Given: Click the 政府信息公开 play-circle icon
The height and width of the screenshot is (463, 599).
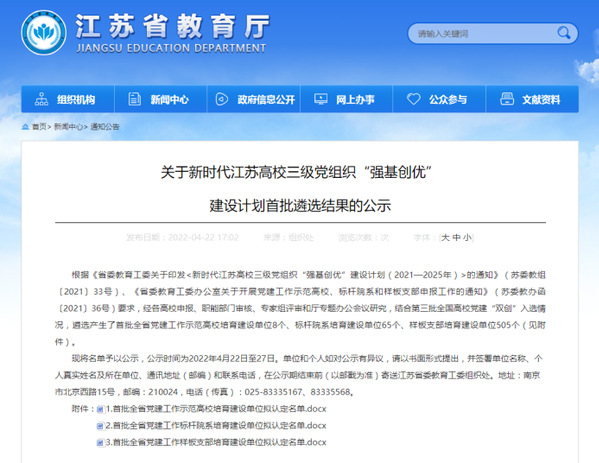Looking at the screenshot, I should tap(222, 99).
